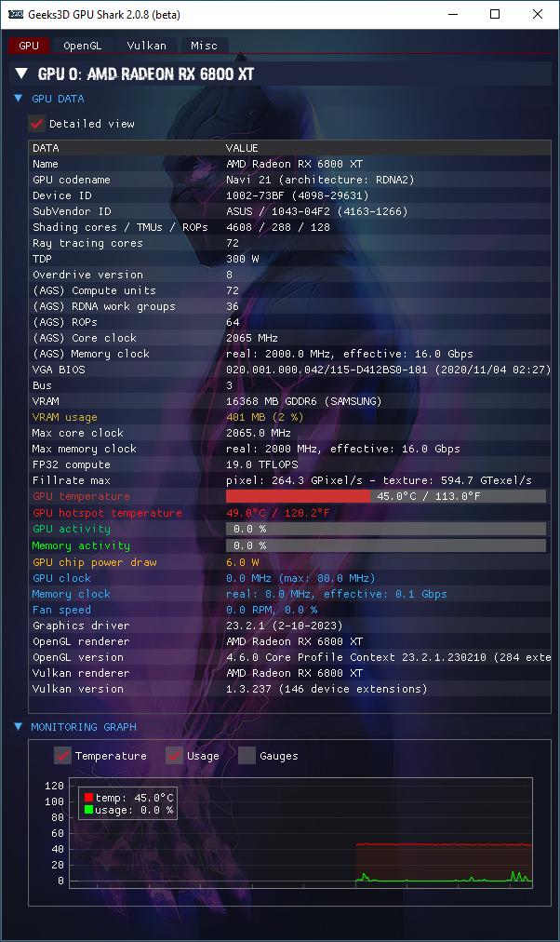
Task: Click the VALUE column header
Action: 242,148
